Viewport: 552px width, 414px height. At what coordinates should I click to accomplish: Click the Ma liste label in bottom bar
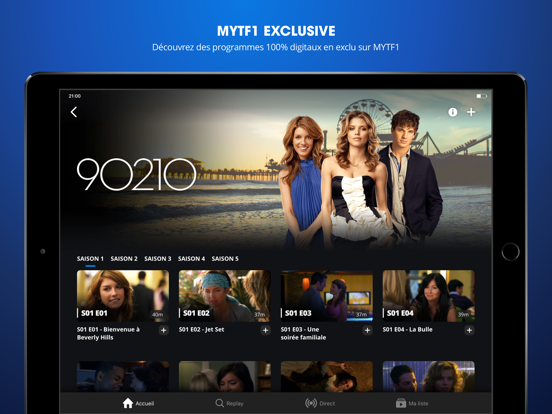tap(418, 403)
